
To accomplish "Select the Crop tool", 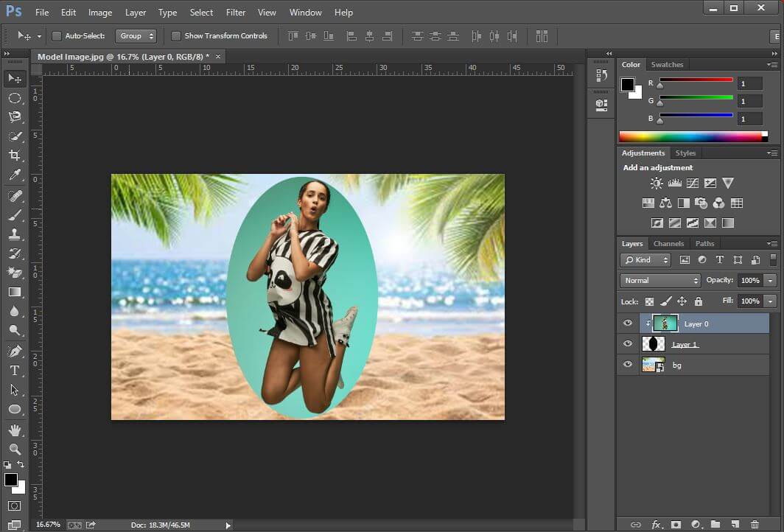I will (x=15, y=155).
